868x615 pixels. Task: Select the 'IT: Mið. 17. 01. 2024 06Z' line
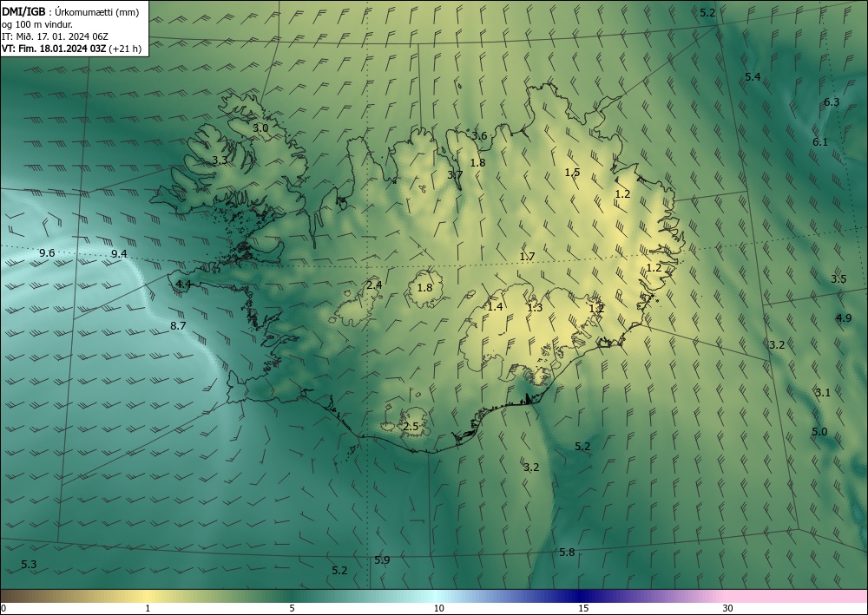click(x=55, y=36)
